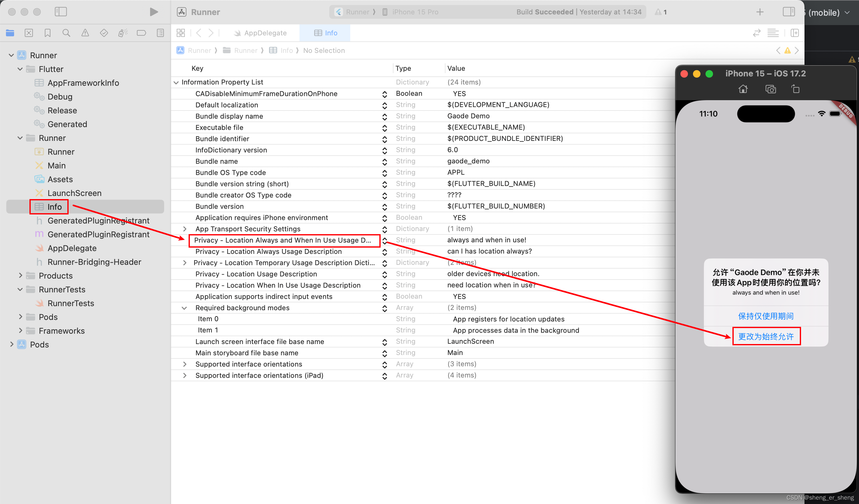Expand the Products folder
Viewport: 859px width, 504px height.
[20, 275]
